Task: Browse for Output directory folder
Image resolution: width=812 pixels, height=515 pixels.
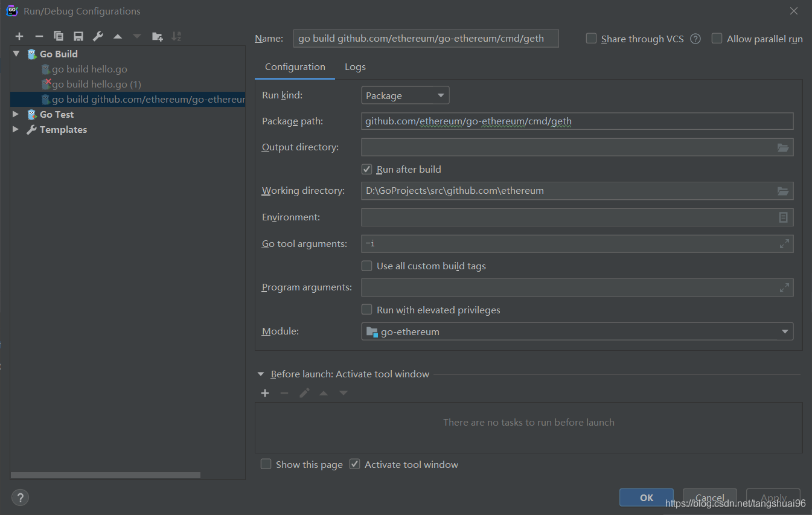Action: click(783, 147)
